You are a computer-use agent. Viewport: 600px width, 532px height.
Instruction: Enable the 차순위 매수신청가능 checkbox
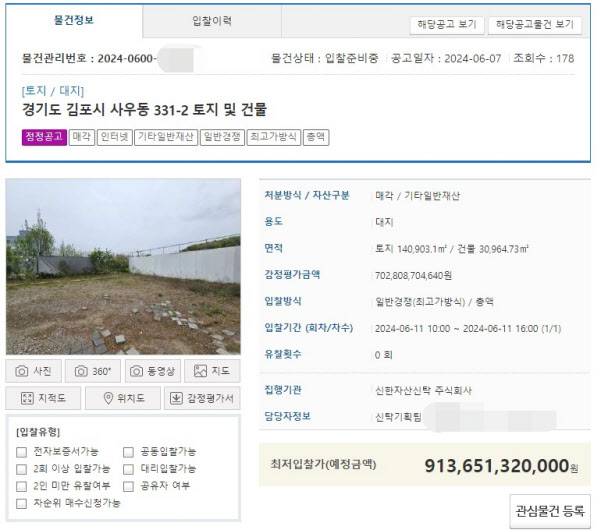tap(21, 503)
